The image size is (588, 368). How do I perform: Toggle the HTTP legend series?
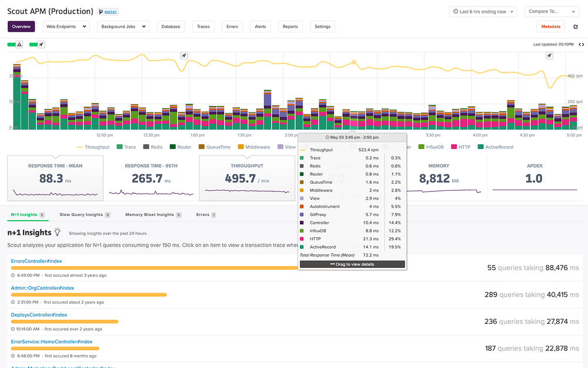tap(460, 147)
